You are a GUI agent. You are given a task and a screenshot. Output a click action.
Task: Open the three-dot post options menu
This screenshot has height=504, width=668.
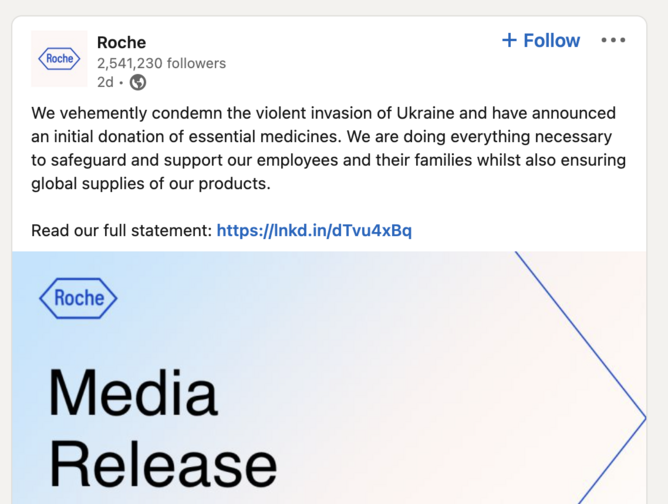click(x=613, y=40)
